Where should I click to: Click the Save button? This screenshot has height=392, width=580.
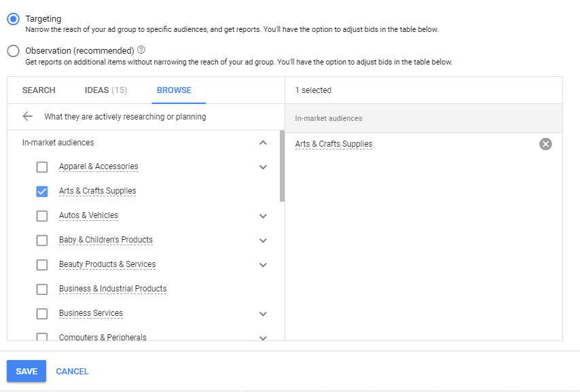[x=26, y=371]
